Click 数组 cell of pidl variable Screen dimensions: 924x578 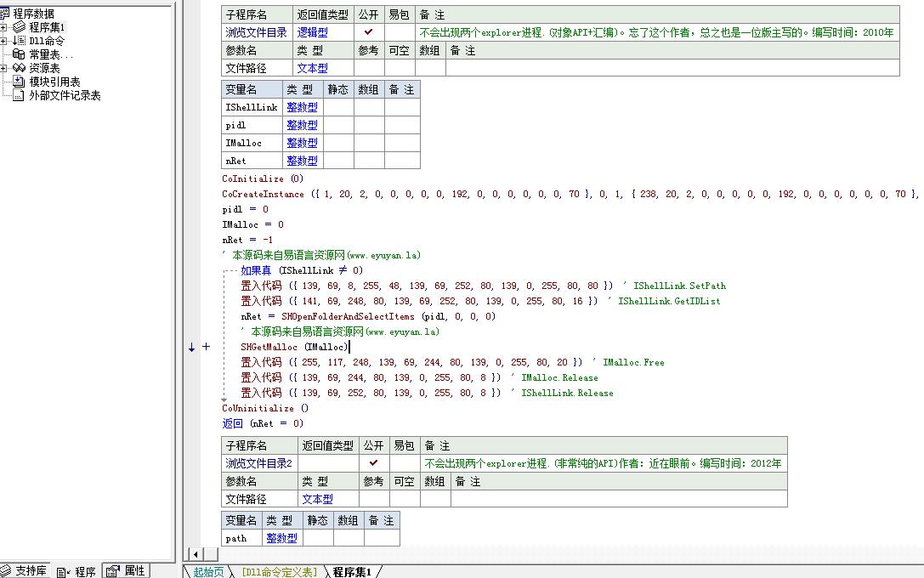coord(370,124)
